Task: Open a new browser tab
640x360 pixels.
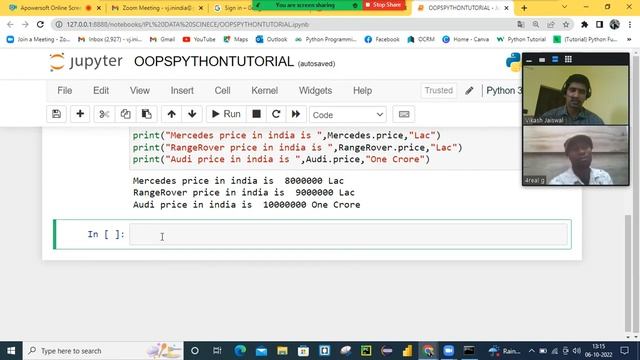Action: pos(524,8)
